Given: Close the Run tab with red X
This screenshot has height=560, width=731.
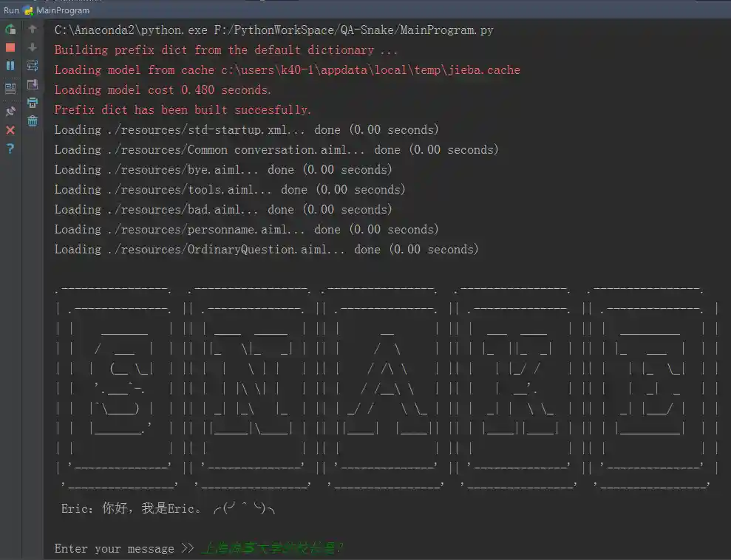Looking at the screenshot, I should coord(10,130).
